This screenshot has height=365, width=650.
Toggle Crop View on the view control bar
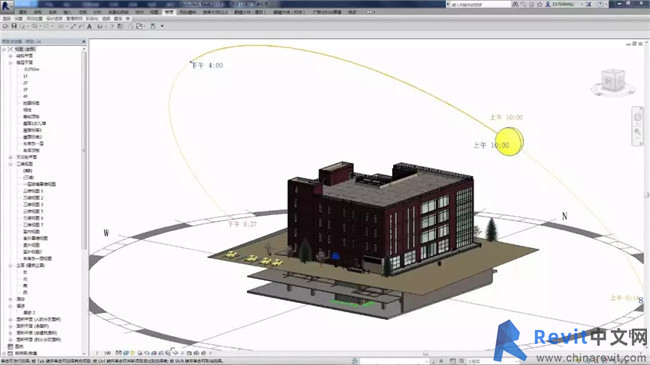click(154, 353)
